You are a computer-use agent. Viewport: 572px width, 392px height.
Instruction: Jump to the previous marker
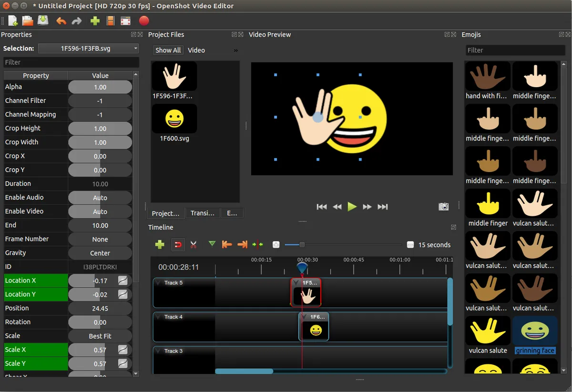(x=227, y=244)
